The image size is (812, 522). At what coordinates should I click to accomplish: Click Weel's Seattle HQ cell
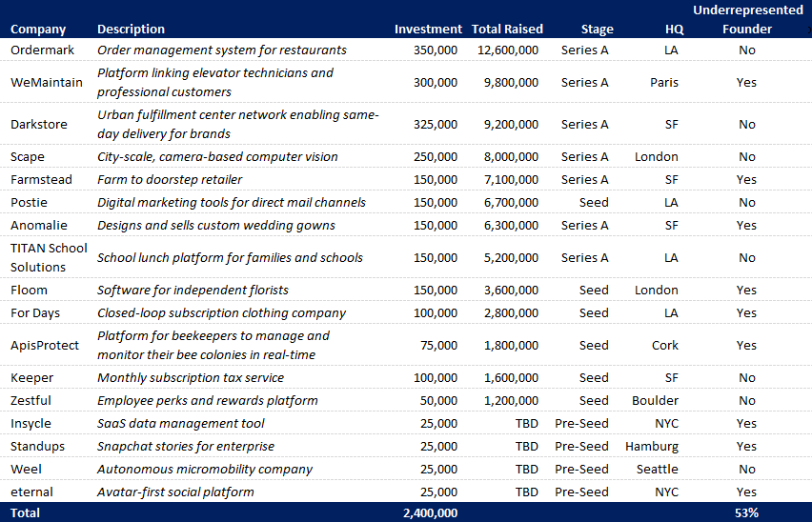(658, 470)
